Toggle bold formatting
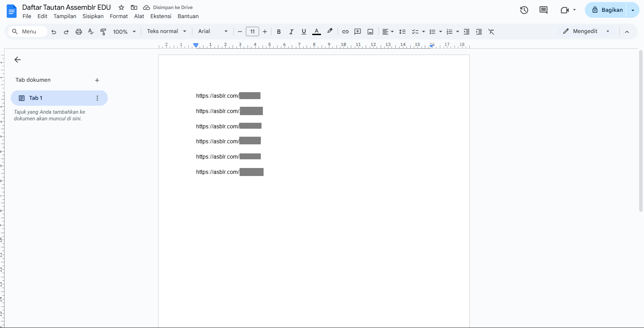 click(279, 32)
